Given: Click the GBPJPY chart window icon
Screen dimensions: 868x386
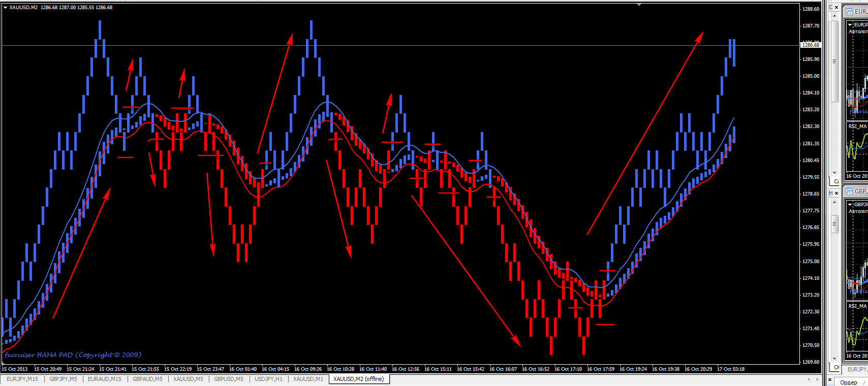Looking at the screenshot, I should pos(849,191).
